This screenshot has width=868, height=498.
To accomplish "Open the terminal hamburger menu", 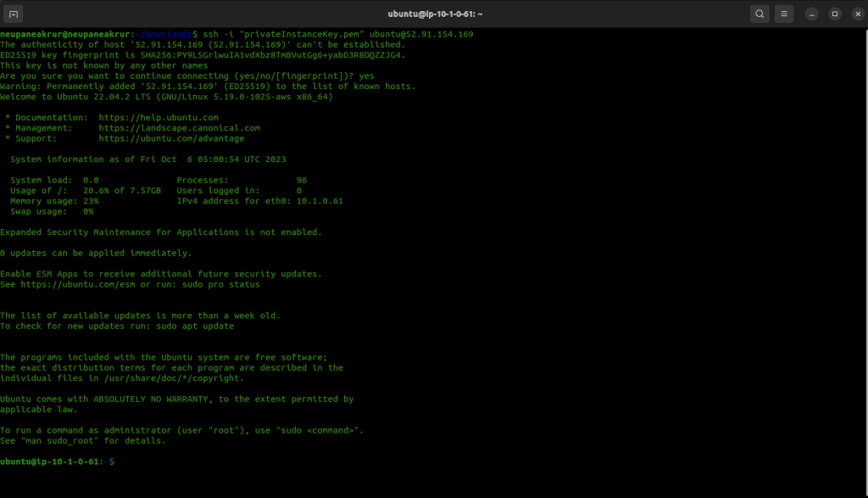I will 785,14.
